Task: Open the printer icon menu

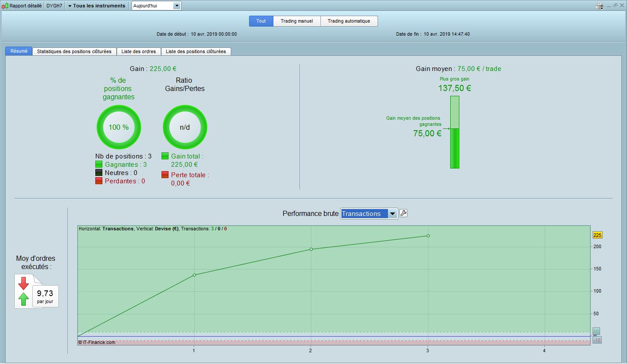Action: click(600, 6)
